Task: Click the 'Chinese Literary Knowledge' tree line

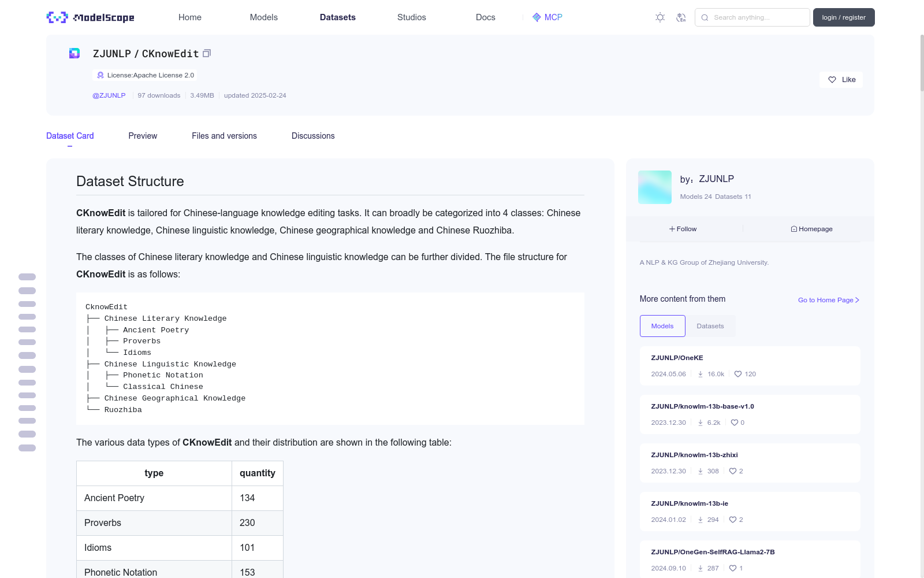Action: click(x=165, y=318)
